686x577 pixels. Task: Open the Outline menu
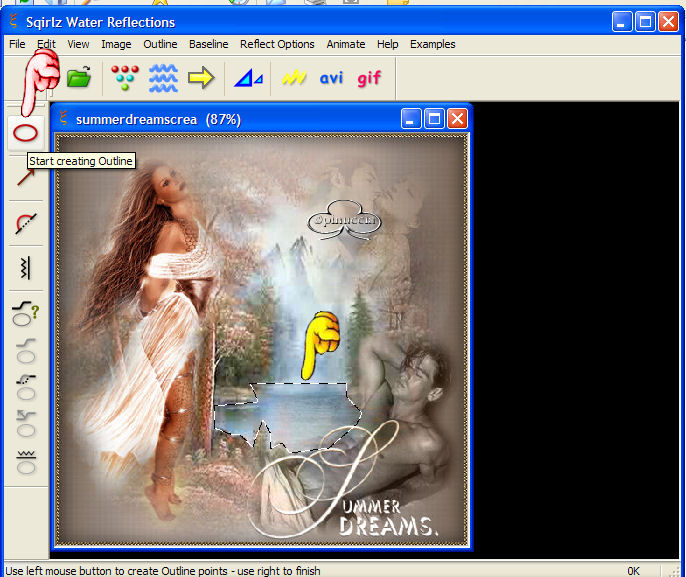click(160, 44)
